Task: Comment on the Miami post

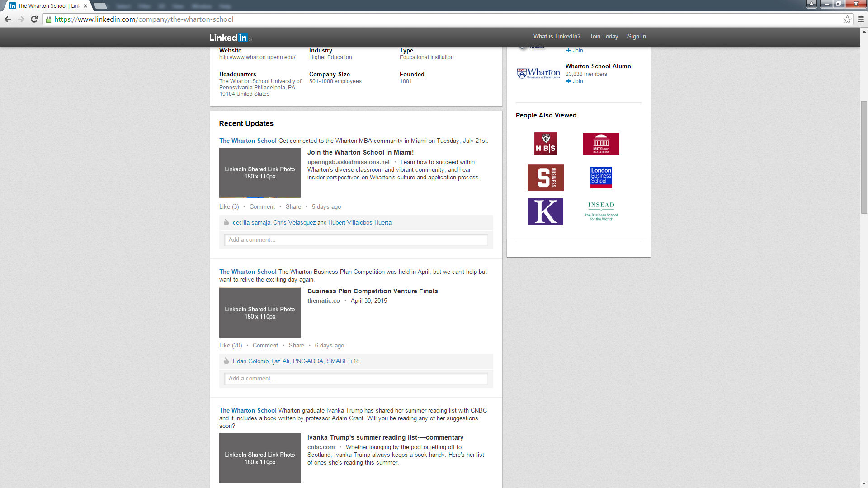Action: click(262, 207)
